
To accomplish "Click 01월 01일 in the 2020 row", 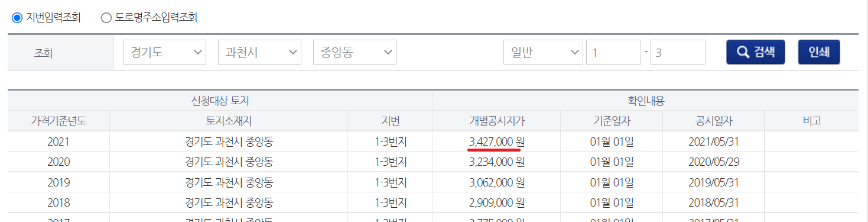I will (612, 162).
